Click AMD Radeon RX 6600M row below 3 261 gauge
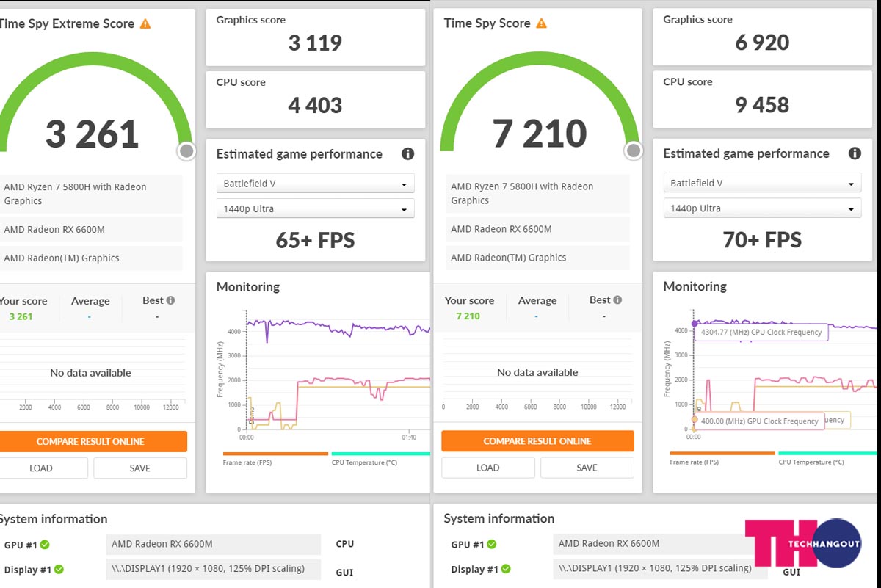 click(x=91, y=230)
